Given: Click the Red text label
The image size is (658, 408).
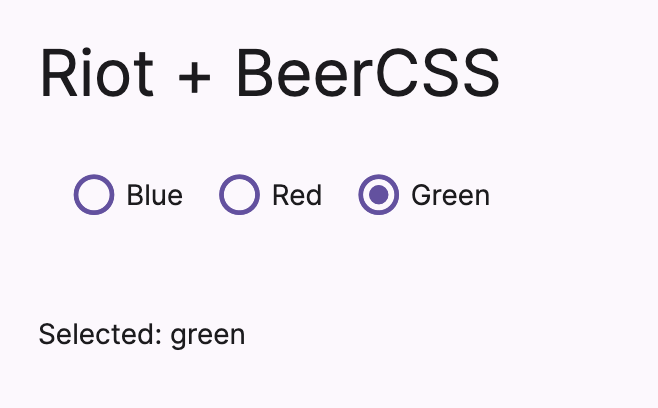Looking at the screenshot, I should 297,195.
